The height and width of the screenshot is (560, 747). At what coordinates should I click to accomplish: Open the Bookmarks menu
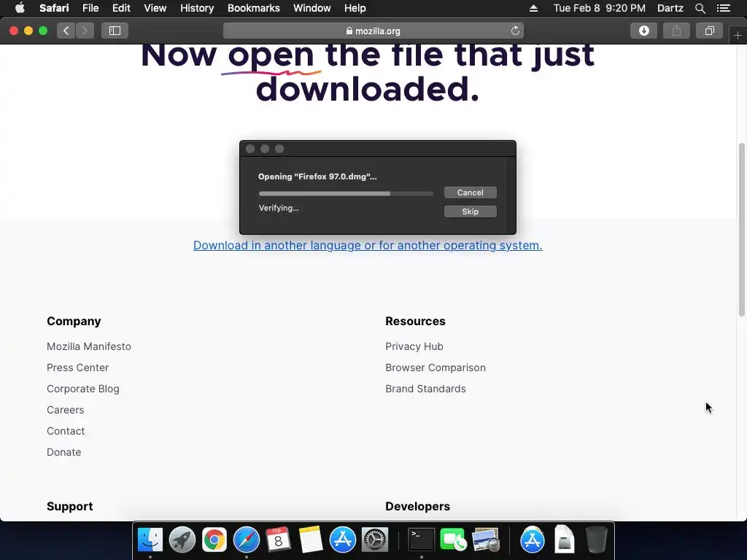coord(253,8)
